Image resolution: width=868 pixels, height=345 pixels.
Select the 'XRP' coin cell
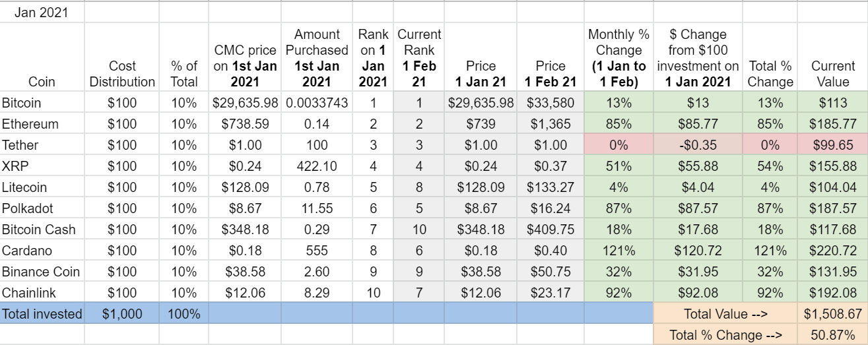click(42, 166)
